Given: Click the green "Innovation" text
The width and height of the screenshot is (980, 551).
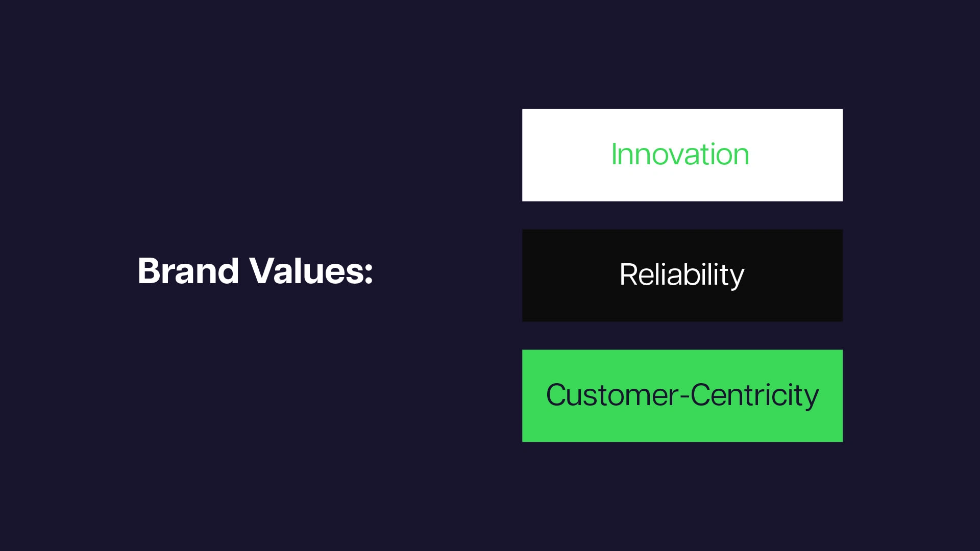Looking at the screenshot, I should point(680,155).
